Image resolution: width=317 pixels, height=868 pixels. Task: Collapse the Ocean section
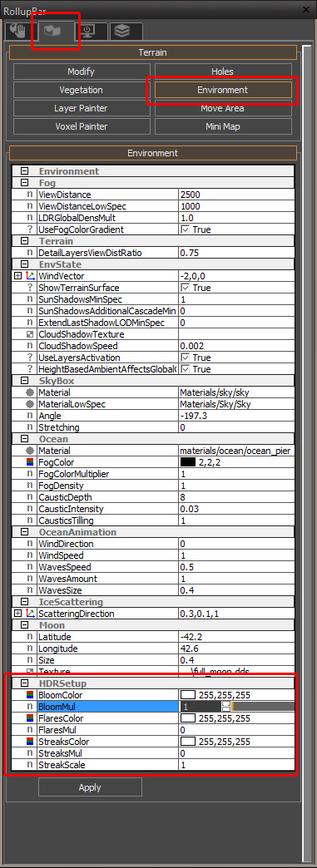(x=24, y=439)
